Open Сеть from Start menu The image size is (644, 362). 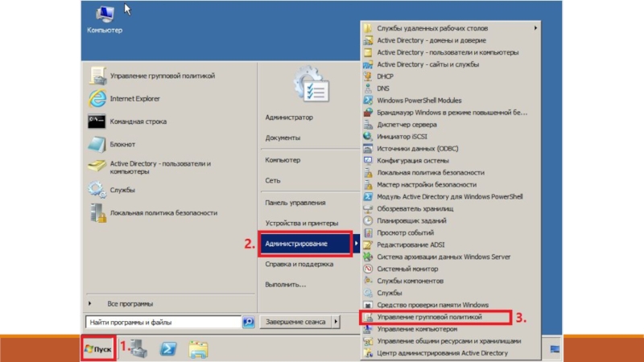pyautogui.click(x=273, y=180)
